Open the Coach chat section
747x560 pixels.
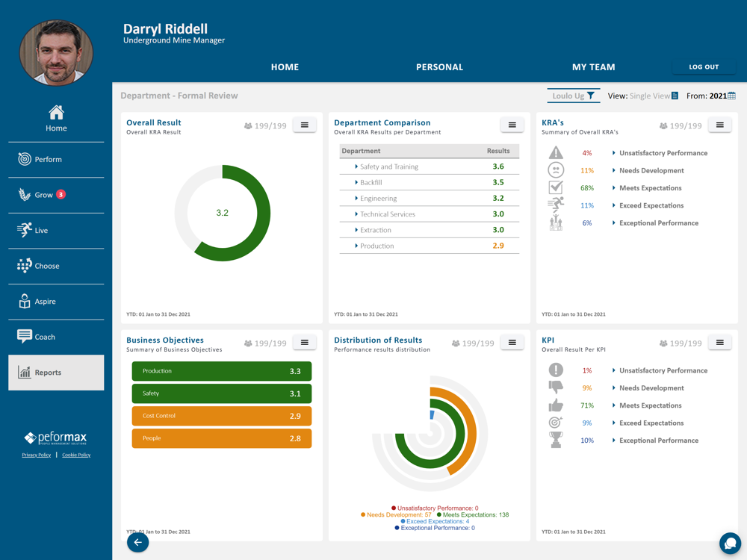tap(56, 337)
